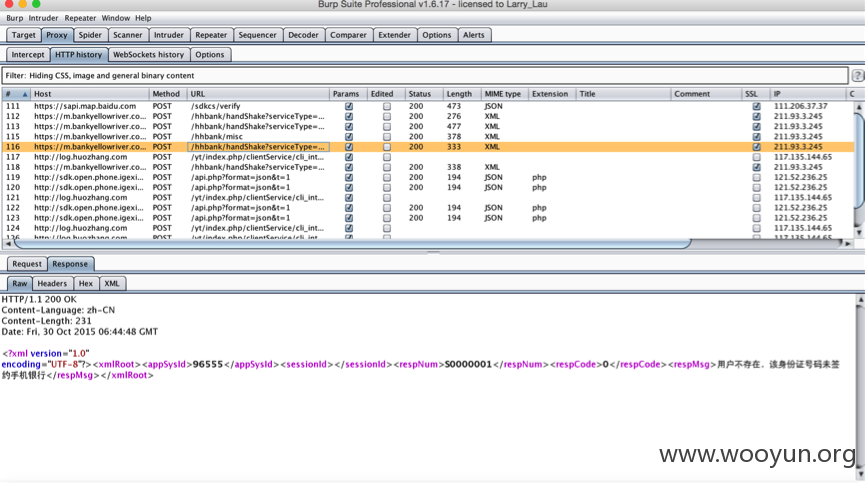This screenshot has width=865, height=483.
Task: Open the Intruder menu in menu bar
Action: pos(43,18)
